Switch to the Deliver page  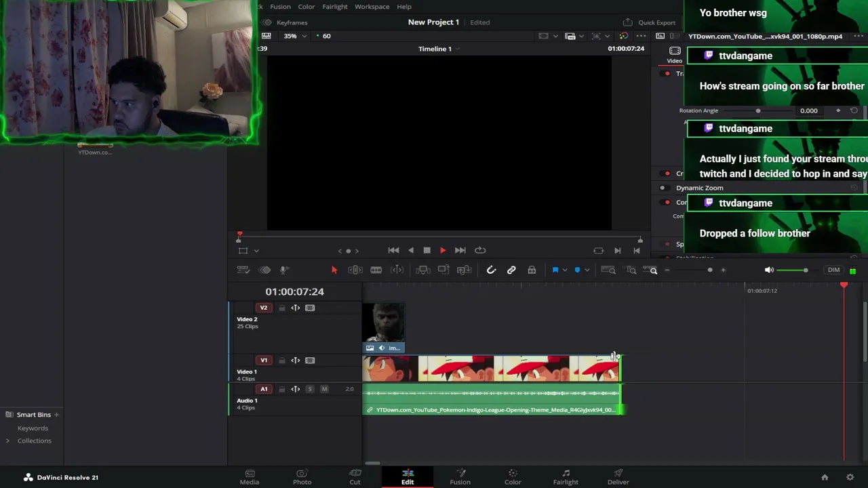[618, 477]
